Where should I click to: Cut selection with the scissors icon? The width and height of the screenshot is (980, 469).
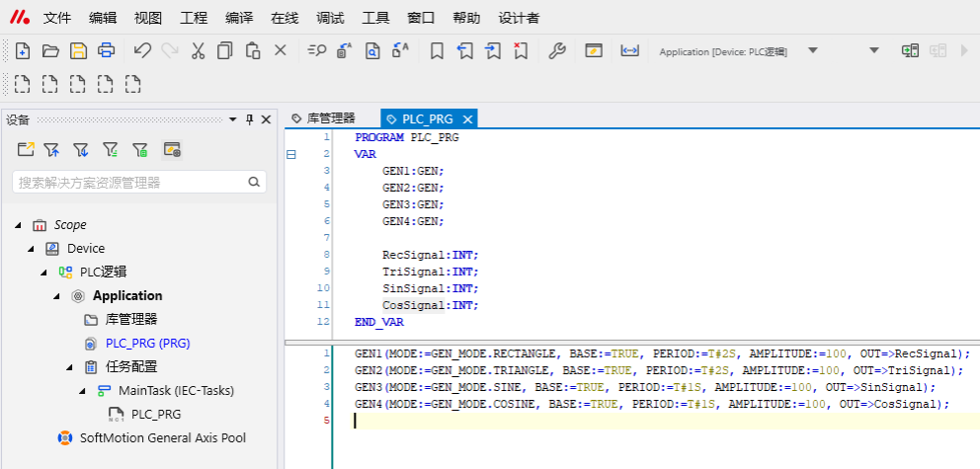click(x=198, y=51)
